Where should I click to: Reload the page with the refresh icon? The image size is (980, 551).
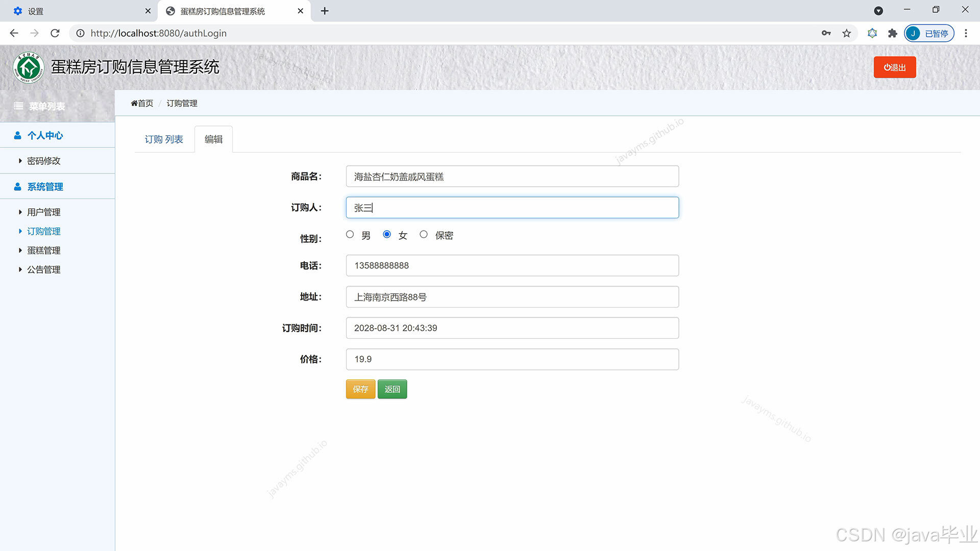[55, 33]
